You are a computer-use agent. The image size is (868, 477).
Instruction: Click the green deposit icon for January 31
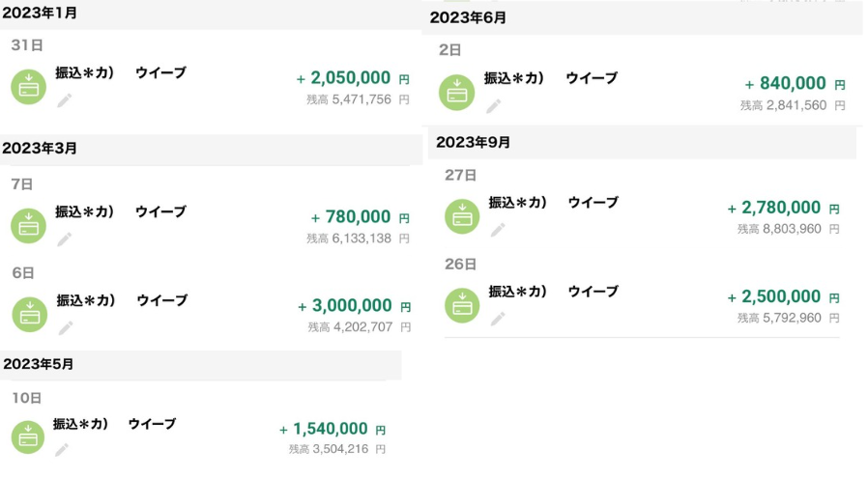pyautogui.click(x=28, y=86)
